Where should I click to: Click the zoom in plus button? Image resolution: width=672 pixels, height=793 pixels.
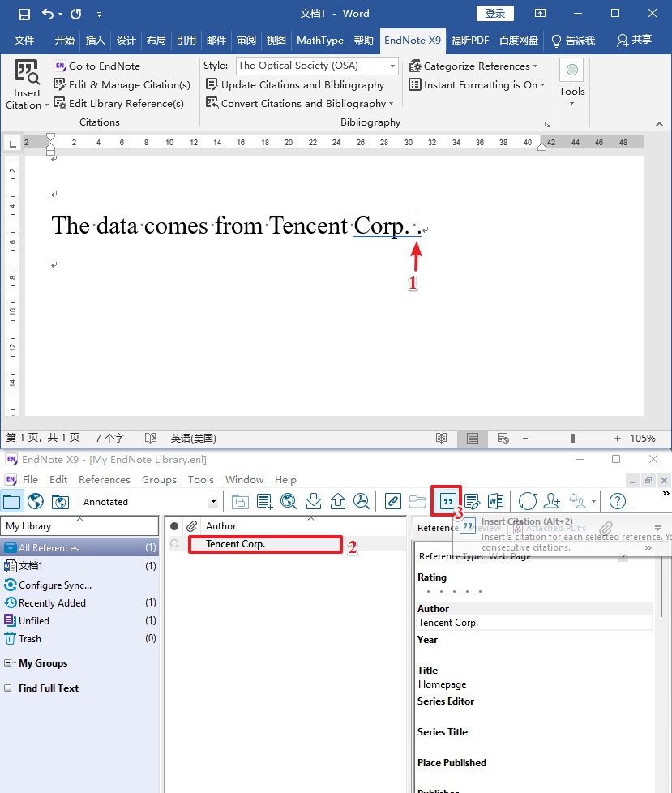click(618, 439)
